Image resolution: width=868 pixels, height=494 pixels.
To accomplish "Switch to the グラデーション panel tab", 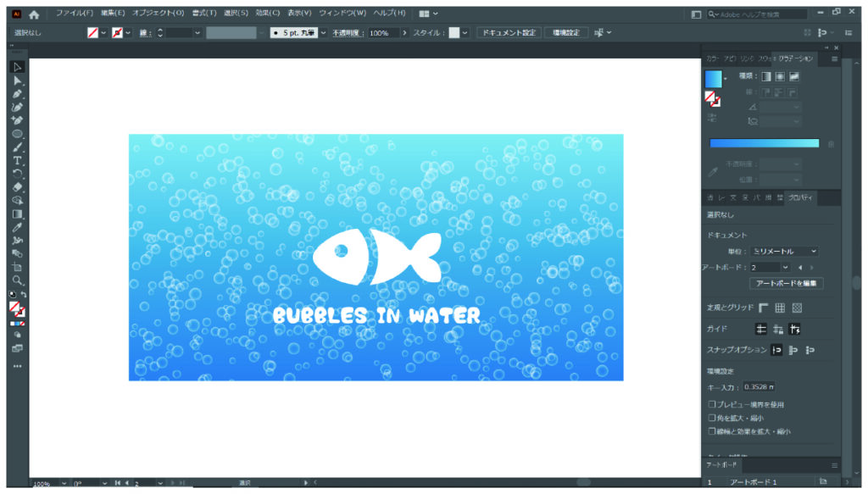I will 795,58.
